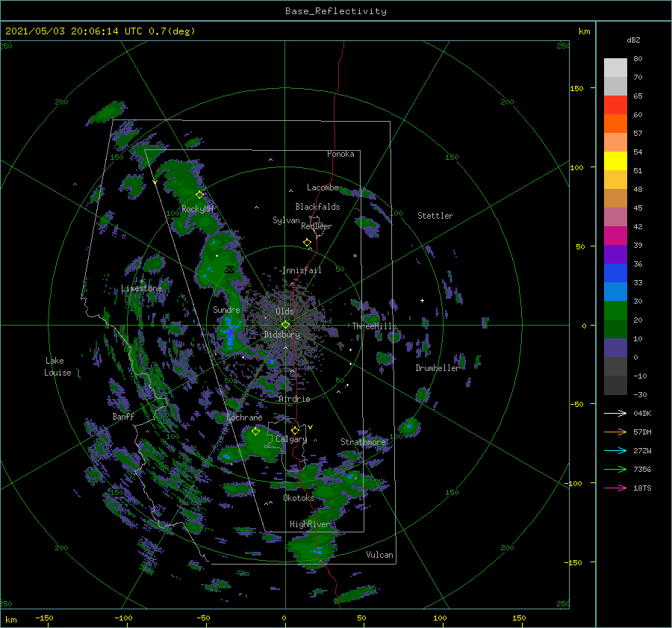Click the Stettler label
This screenshot has height=628, width=672.
point(435,216)
